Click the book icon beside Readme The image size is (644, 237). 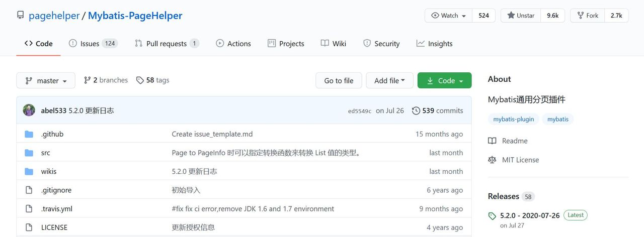[x=492, y=141]
